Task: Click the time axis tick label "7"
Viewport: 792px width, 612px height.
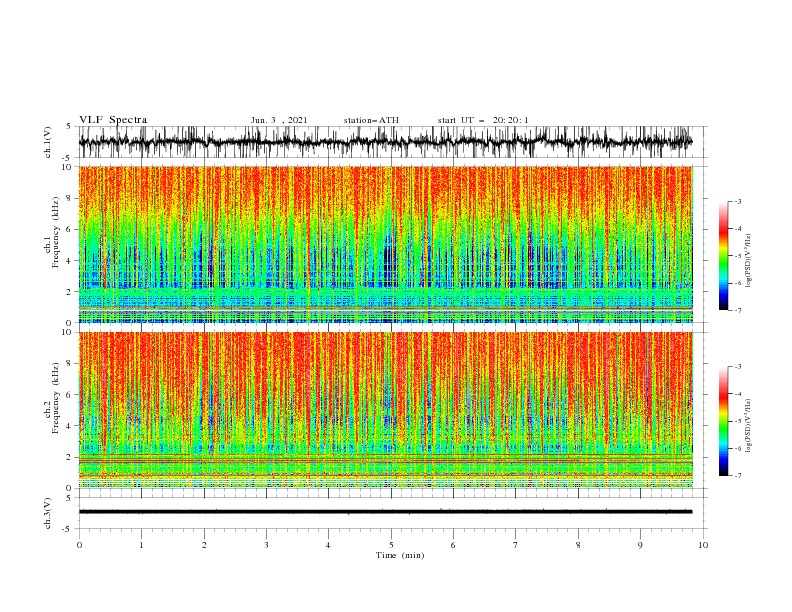Action: coord(516,545)
